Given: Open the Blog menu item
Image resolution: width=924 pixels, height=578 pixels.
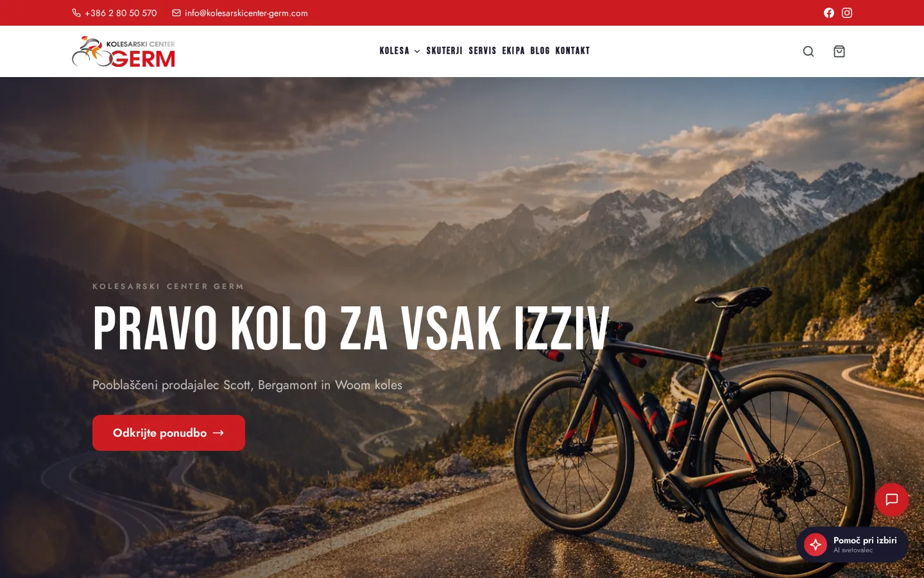Looking at the screenshot, I should coord(540,51).
